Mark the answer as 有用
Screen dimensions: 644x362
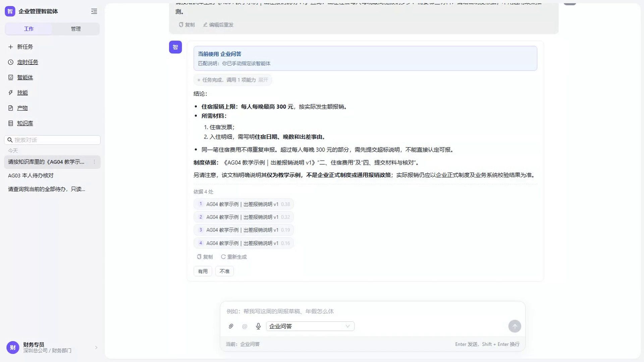coord(203,271)
